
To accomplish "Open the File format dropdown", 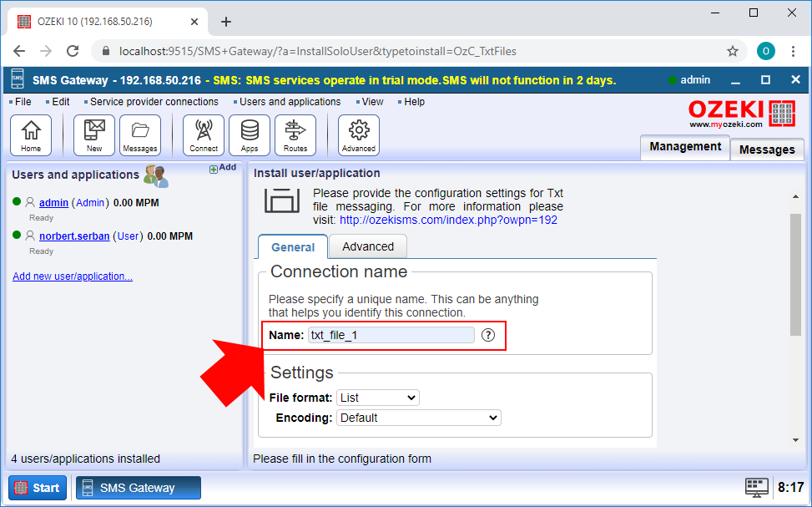I will (x=377, y=398).
